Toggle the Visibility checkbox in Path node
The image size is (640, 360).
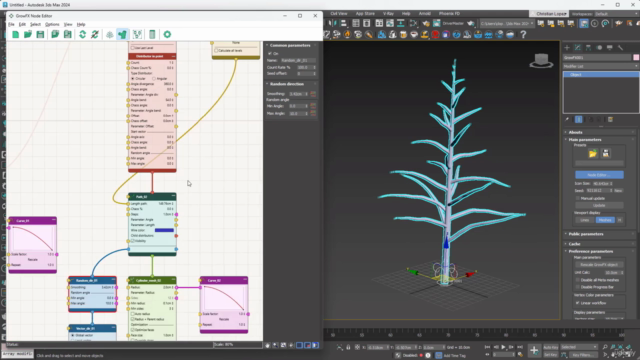pos(133,241)
